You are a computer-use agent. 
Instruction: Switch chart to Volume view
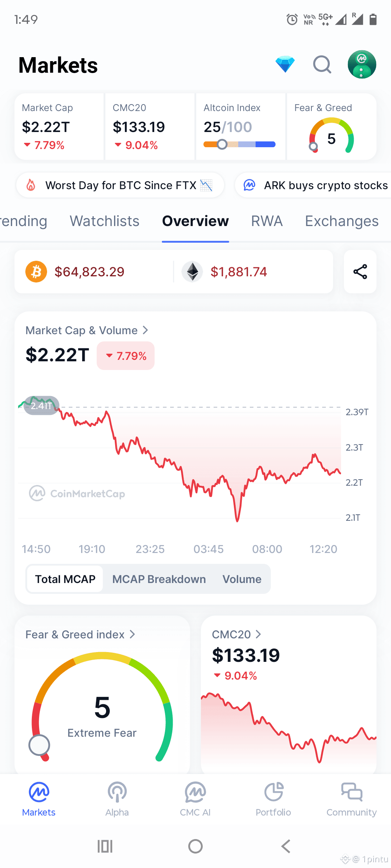click(242, 579)
